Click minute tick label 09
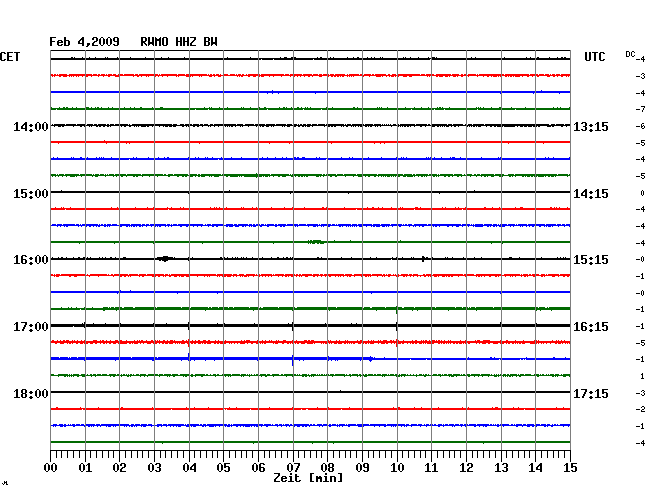Screen dimensions: 650x494 tap(362, 468)
